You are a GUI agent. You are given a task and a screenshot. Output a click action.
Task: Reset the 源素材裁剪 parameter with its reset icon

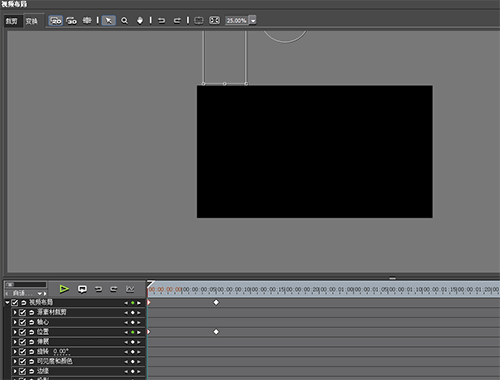tap(31, 313)
